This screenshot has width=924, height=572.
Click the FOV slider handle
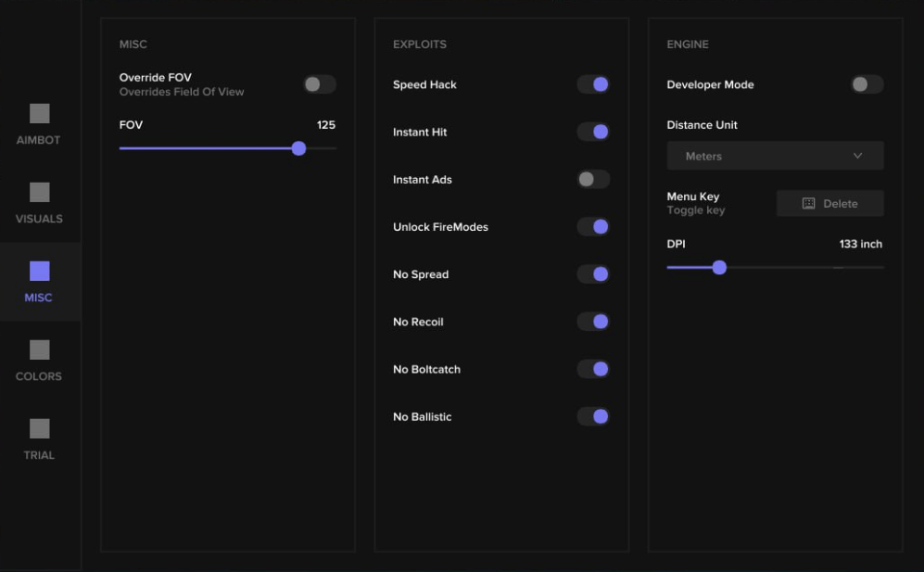tap(298, 148)
